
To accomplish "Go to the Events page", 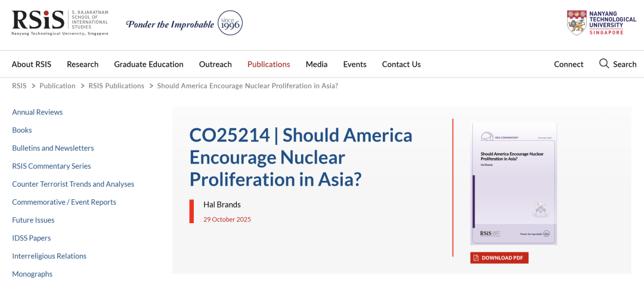I will tap(355, 64).
